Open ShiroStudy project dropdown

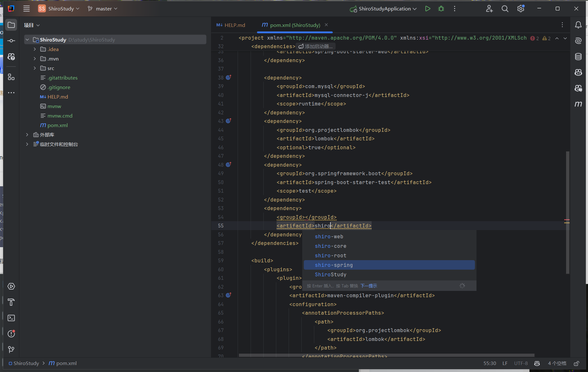coord(59,9)
